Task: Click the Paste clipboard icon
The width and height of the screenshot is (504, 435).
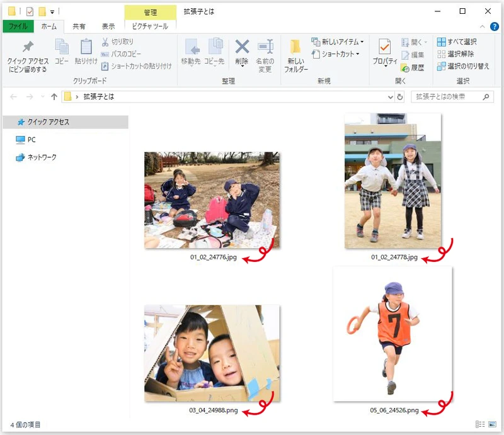Action: (86, 47)
